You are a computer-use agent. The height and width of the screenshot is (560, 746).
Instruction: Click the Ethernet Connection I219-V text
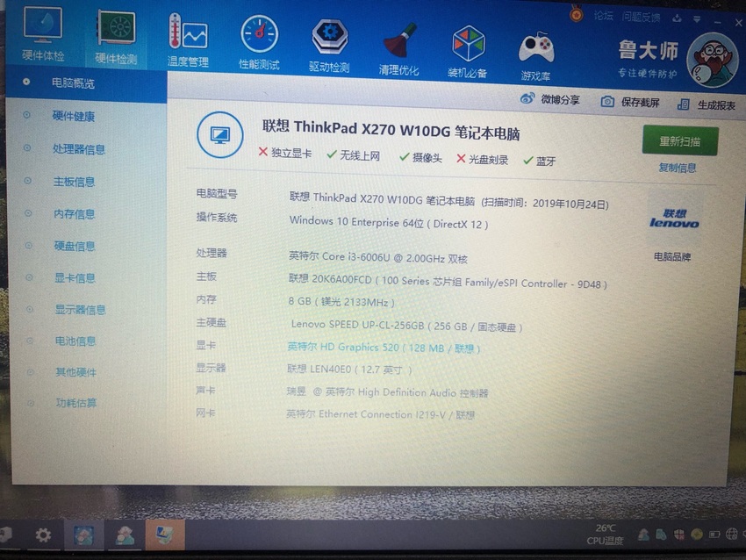381,414
